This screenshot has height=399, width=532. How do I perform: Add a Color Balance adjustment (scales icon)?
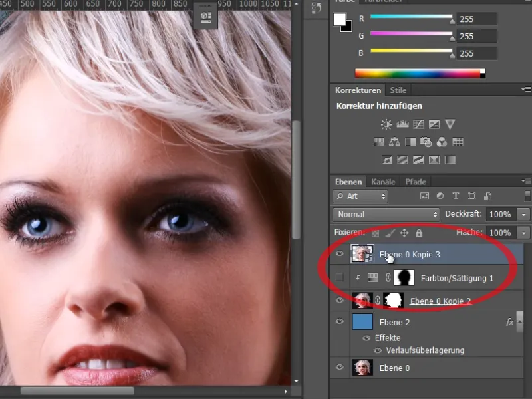point(394,142)
